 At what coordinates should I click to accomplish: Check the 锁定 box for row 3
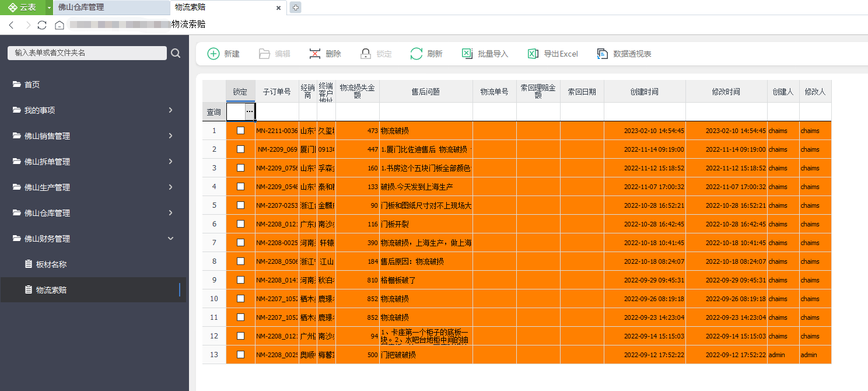pyautogui.click(x=240, y=168)
